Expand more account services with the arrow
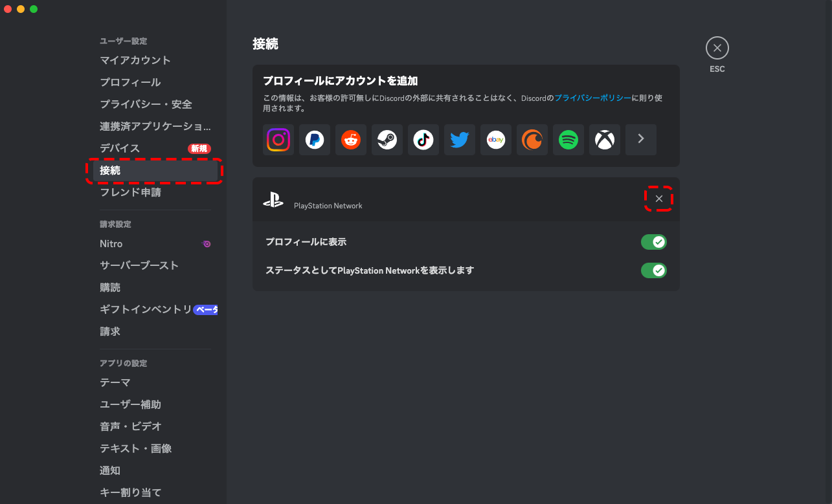The height and width of the screenshot is (504, 832). tap(641, 140)
